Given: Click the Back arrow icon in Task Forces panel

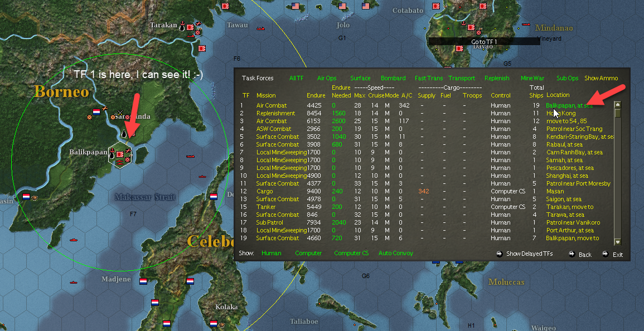Looking at the screenshot, I should click(572, 254).
